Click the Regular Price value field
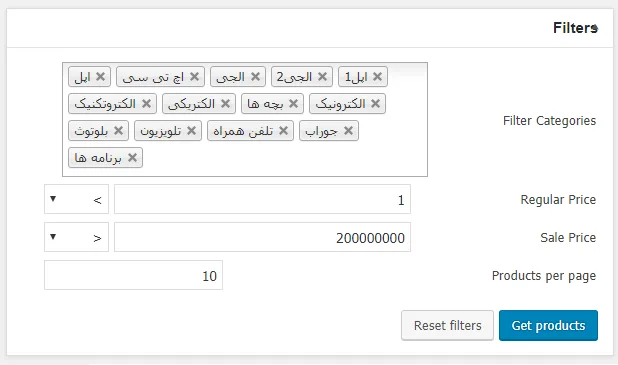618x365 pixels. 262,199
